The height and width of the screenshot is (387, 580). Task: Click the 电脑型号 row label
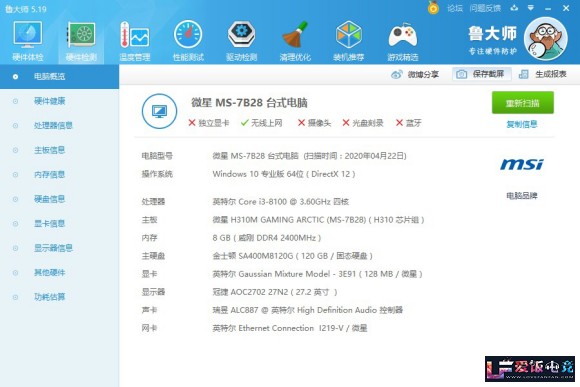[157, 156]
